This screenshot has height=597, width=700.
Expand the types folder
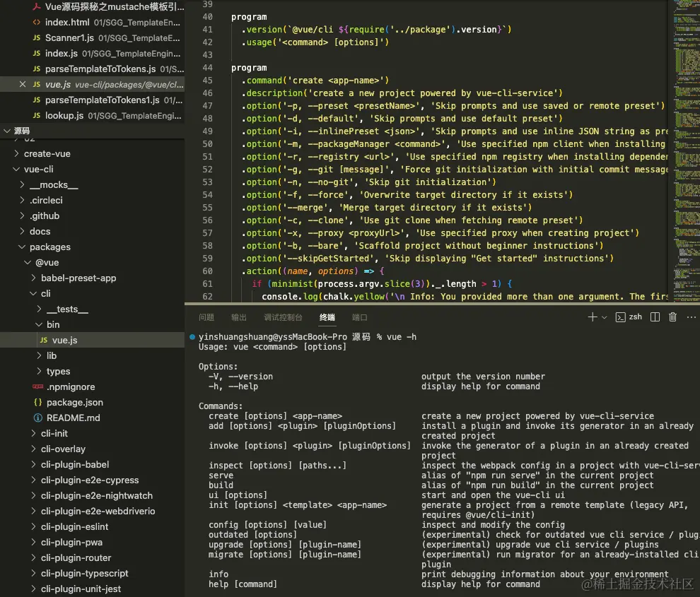[x=92, y=371]
